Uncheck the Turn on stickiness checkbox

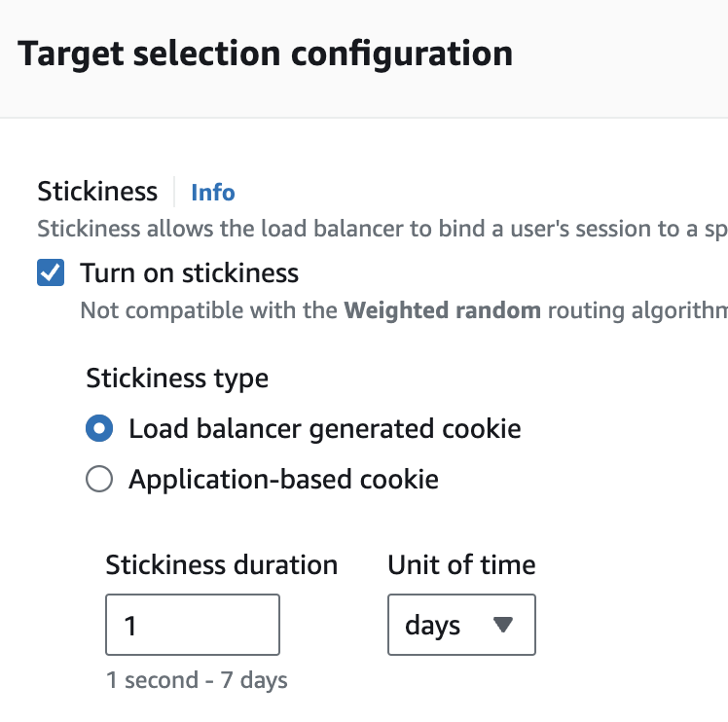coord(51,273)
